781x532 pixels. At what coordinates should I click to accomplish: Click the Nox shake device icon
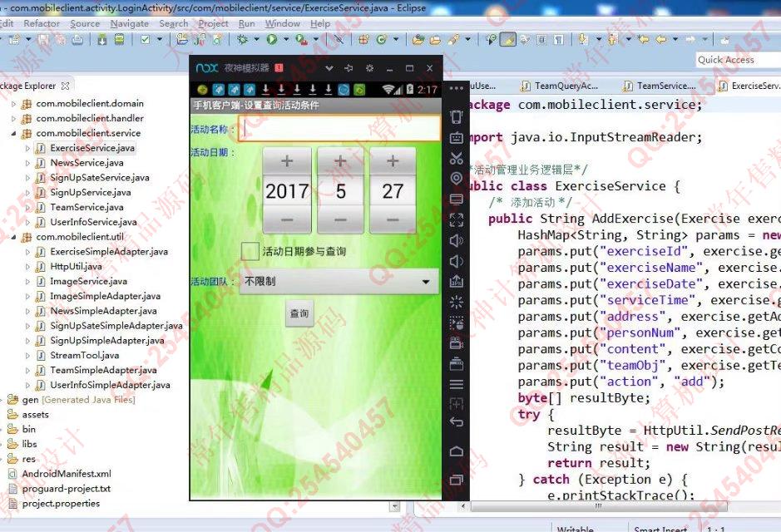(x=457, y=117)
